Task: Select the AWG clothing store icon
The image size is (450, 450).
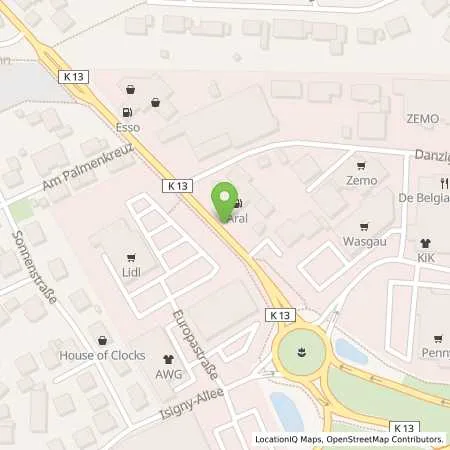Action: point(168,359)
